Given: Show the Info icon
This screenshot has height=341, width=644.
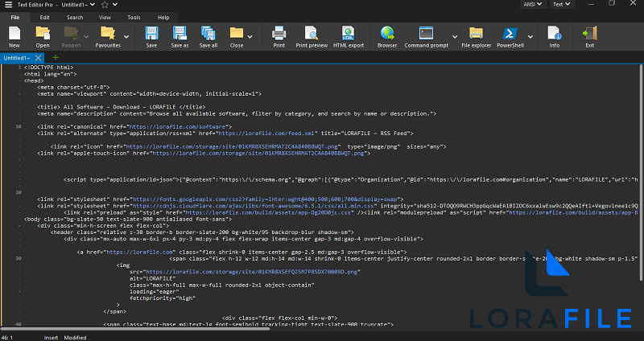Looking at the screenshot, I should [x=554, y=33].
